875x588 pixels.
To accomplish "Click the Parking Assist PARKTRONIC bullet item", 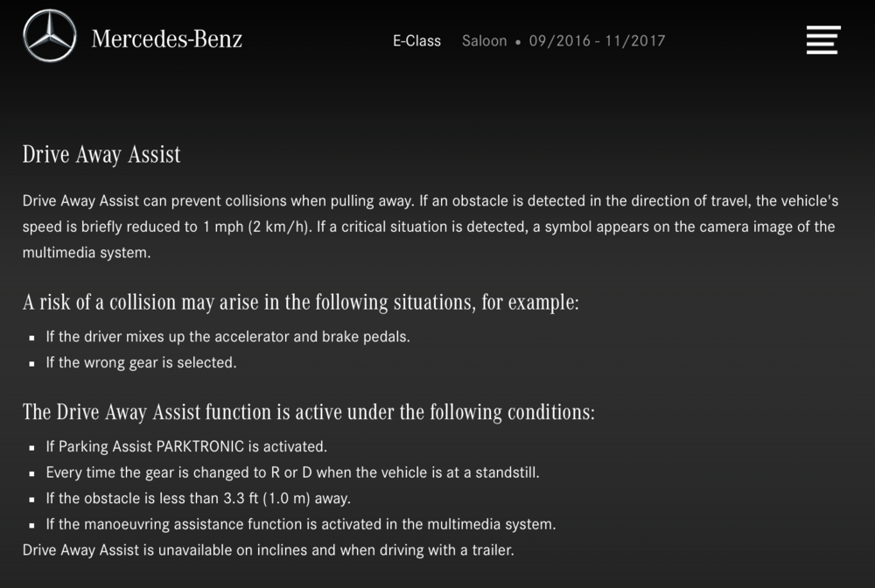I will click(186, 446).
